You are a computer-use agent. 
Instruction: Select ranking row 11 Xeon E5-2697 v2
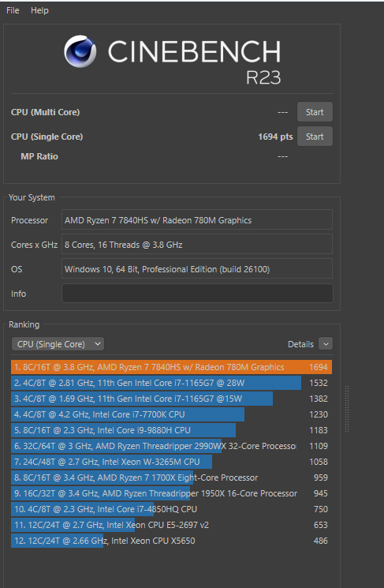pos(171,525)
